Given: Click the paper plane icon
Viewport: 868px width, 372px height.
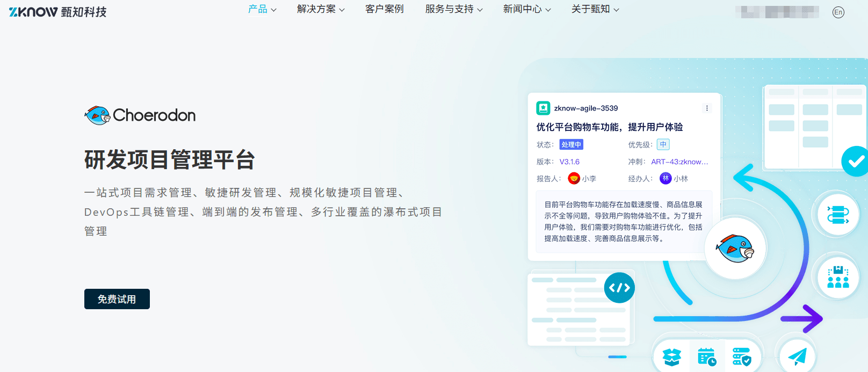Looking at the screenshot, I should point(797,356).
